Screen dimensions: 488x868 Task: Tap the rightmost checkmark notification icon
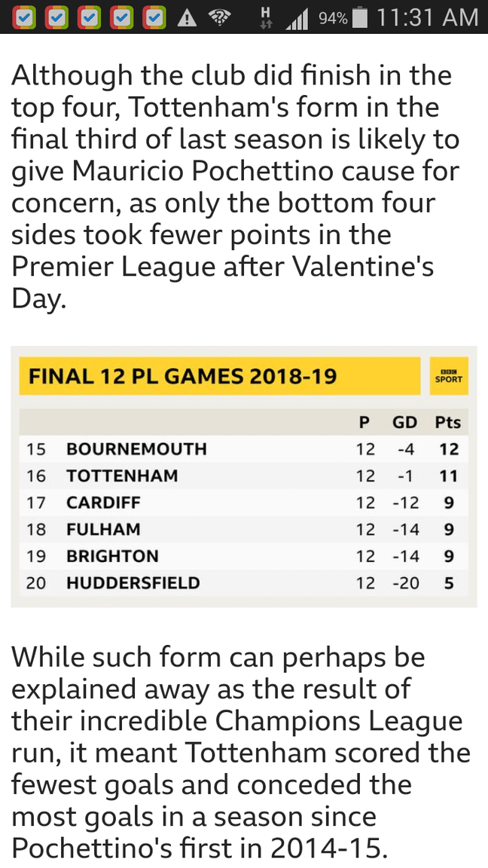coord(154,17)
